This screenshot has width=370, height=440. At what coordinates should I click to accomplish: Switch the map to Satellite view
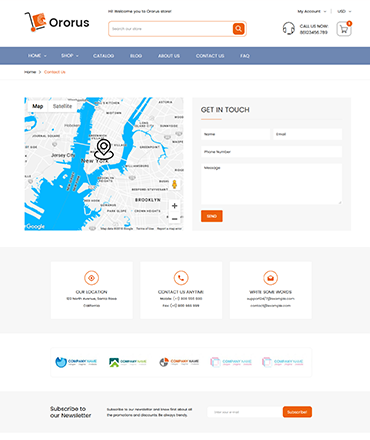coord(62,106)
